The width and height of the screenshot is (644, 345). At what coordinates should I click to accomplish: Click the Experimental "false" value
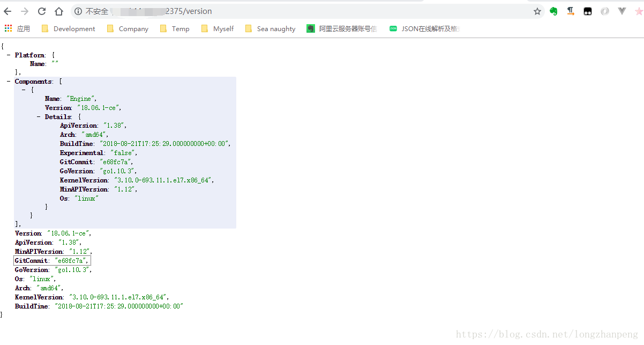[122, 153]
